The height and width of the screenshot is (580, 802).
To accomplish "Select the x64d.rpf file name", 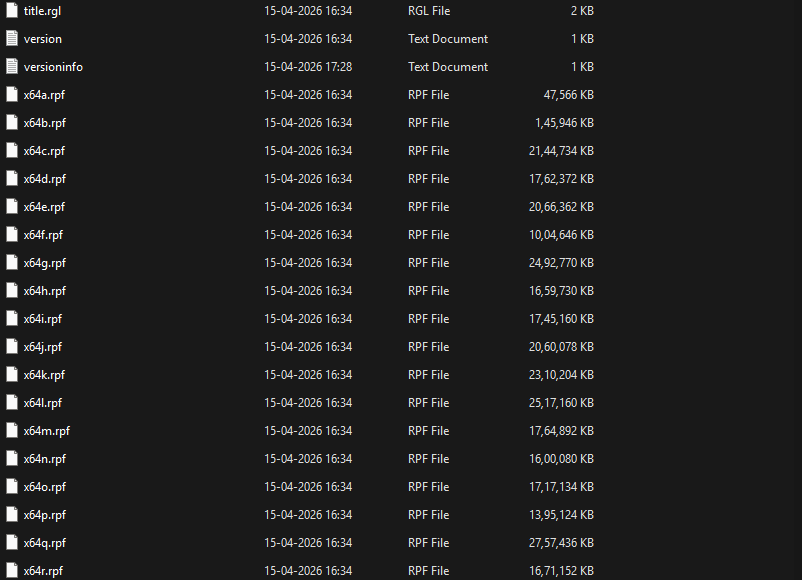I will 44,179.
